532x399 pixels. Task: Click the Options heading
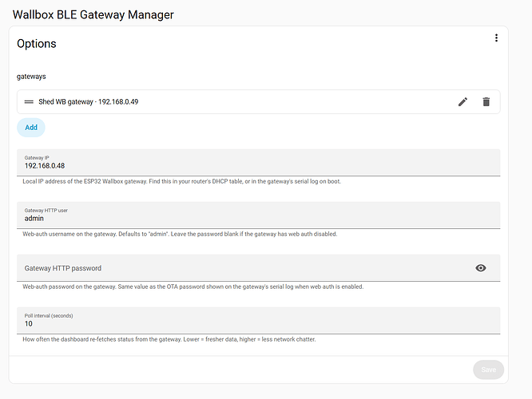pyautogui.click(x=37, y=44)
